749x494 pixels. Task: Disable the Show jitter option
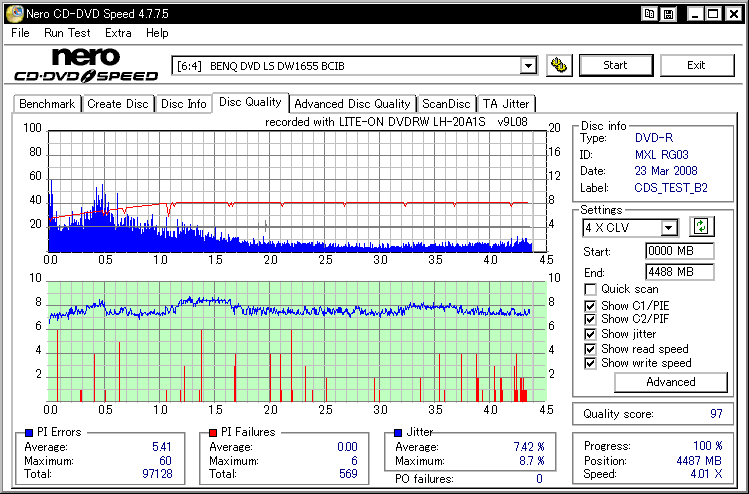(x=590, y=334)
